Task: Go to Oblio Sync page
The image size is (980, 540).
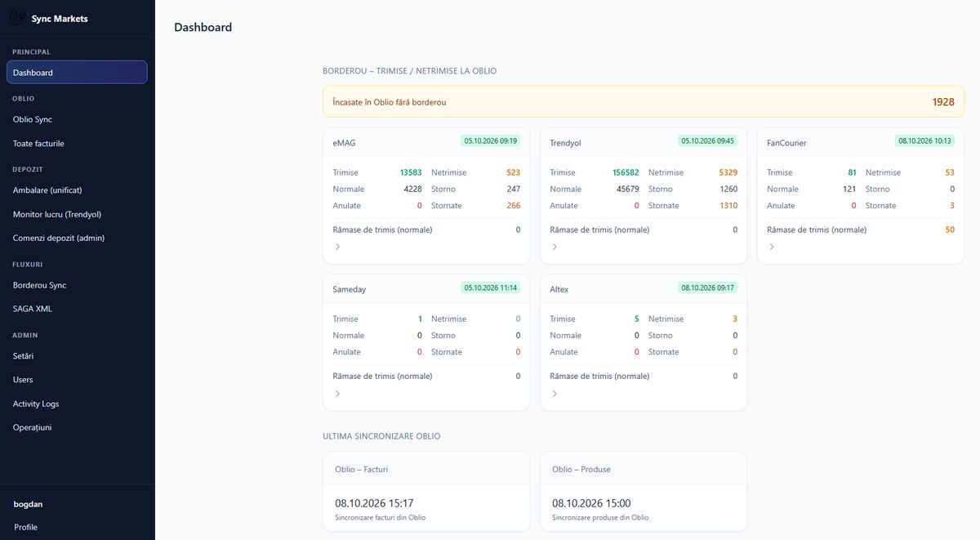Action: tap(77, 119)
